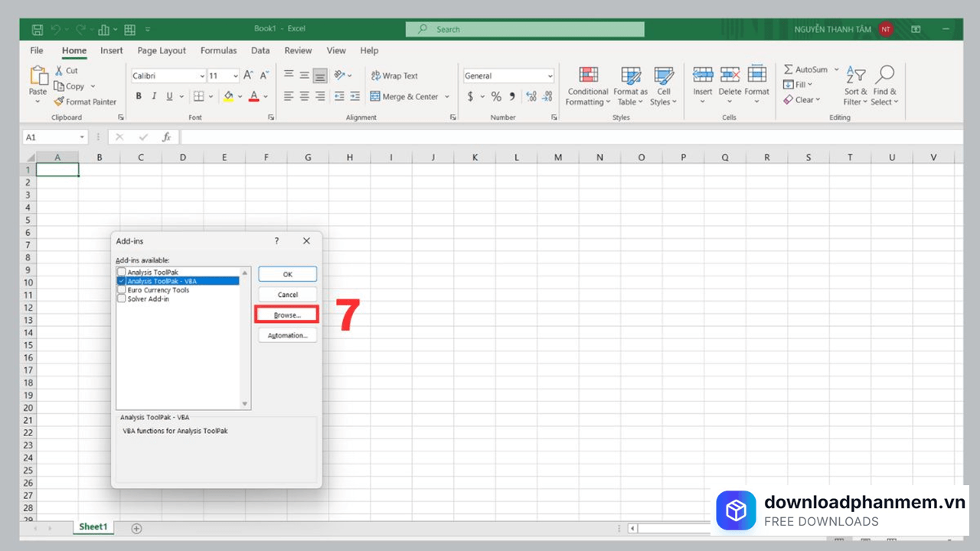Click the Search box in title bar
The width and height of the screenshot is (980, 551).
pos(525,29)
